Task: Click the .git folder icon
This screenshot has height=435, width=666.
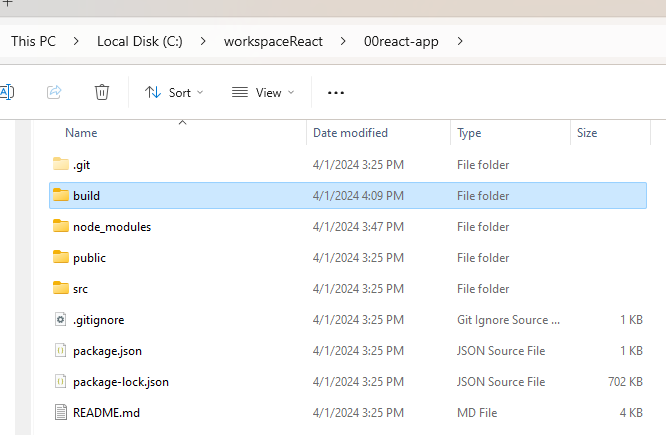Action: click(61, 164)
